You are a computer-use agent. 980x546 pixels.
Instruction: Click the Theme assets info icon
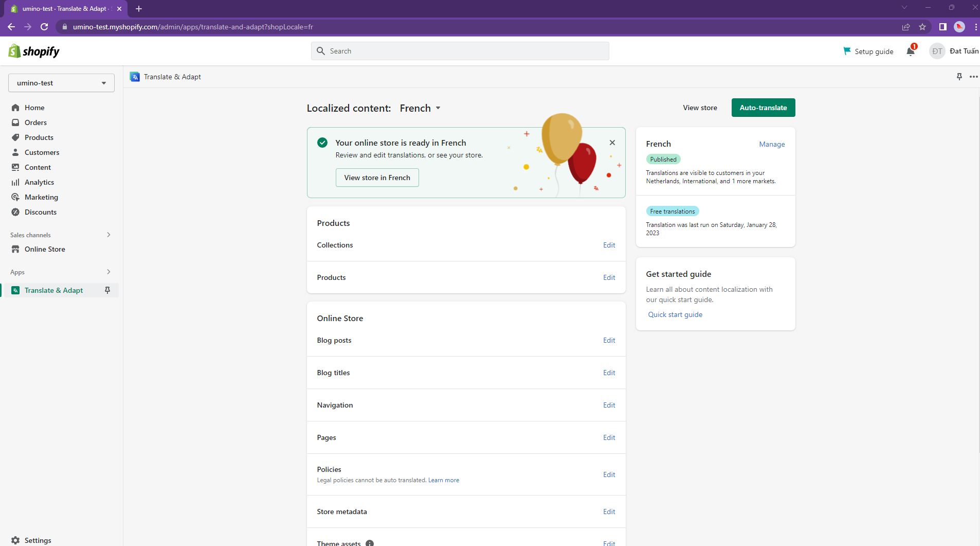coord(369,543)
